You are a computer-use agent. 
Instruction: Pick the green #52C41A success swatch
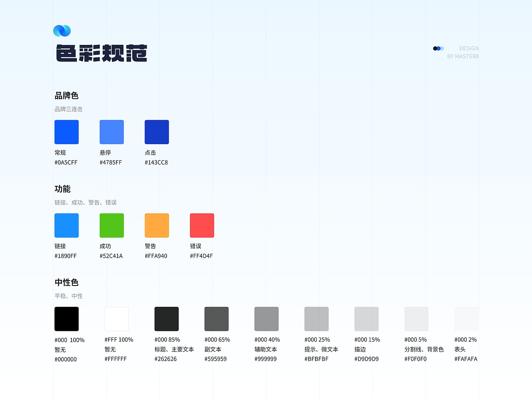pyautogui.click(x=112, y=226)
